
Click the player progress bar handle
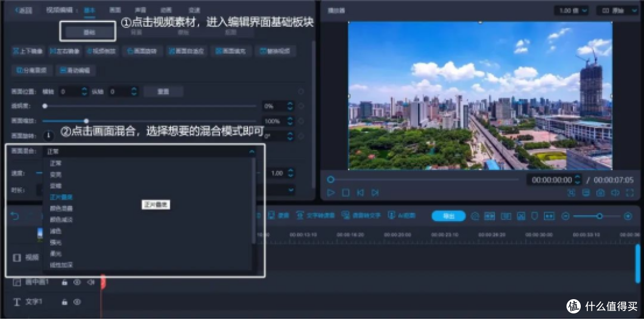[x=330, y=180]
